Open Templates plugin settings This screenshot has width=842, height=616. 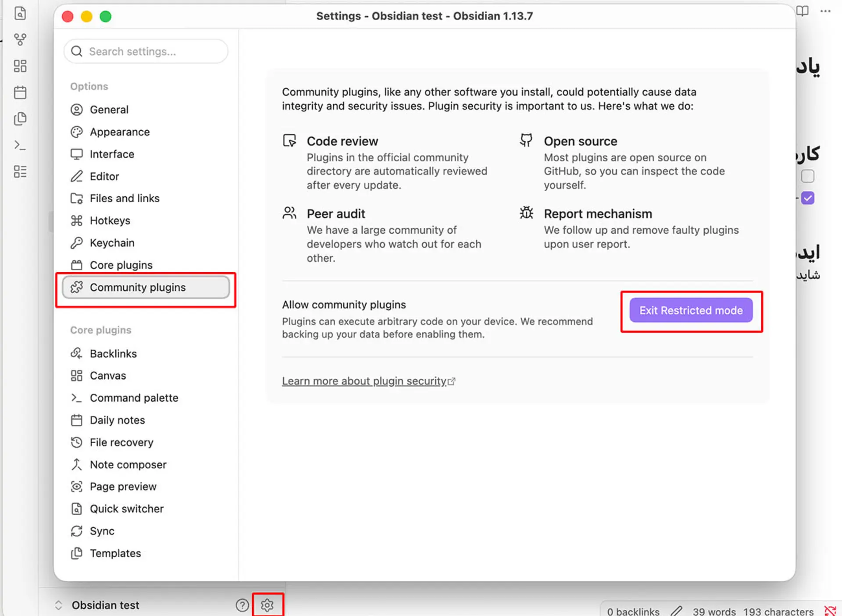146,553
